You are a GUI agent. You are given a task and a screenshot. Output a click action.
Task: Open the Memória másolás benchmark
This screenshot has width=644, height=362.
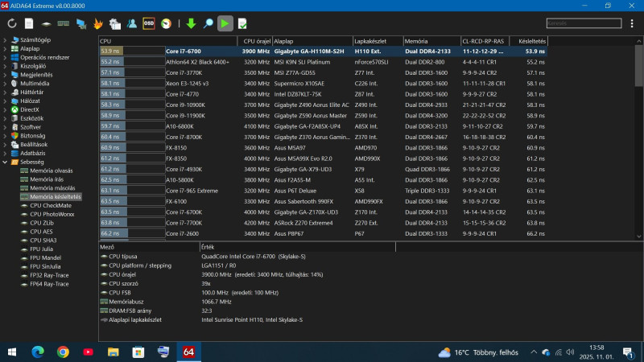(52, 188)
